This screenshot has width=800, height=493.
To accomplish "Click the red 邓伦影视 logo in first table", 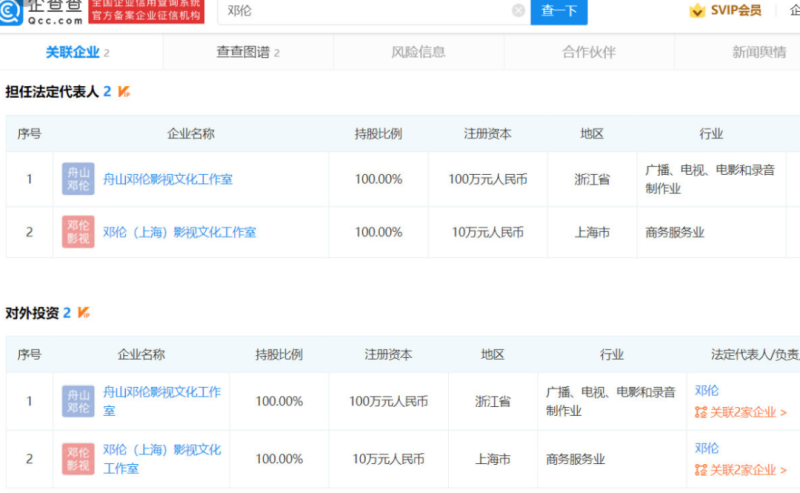I will pos(78,232).
